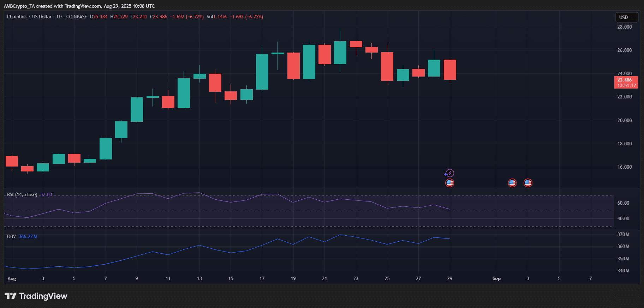
Task: Click the Sep label on the date axis
Action: (x=496, y=278)
